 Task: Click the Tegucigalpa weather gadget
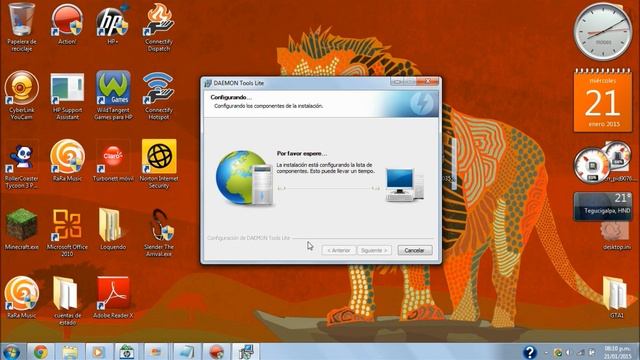pyautogui.click(x=602, y=207)
